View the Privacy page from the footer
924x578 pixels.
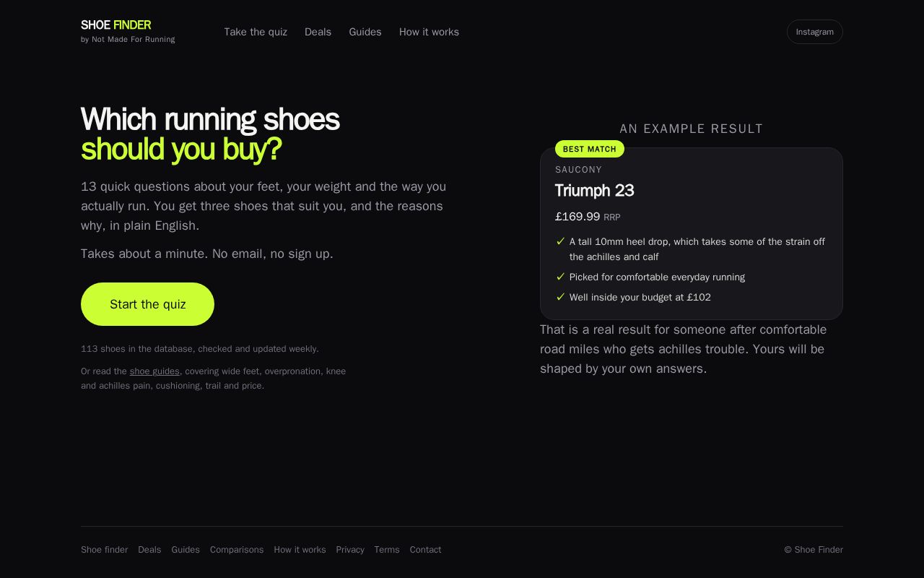coord(350,550)
